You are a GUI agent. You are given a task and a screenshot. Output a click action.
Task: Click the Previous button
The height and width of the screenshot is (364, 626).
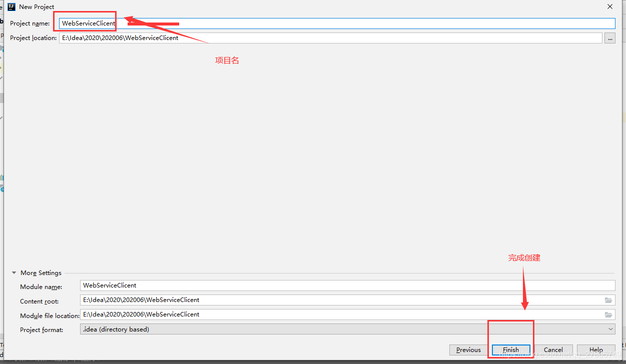click(468, 350)
